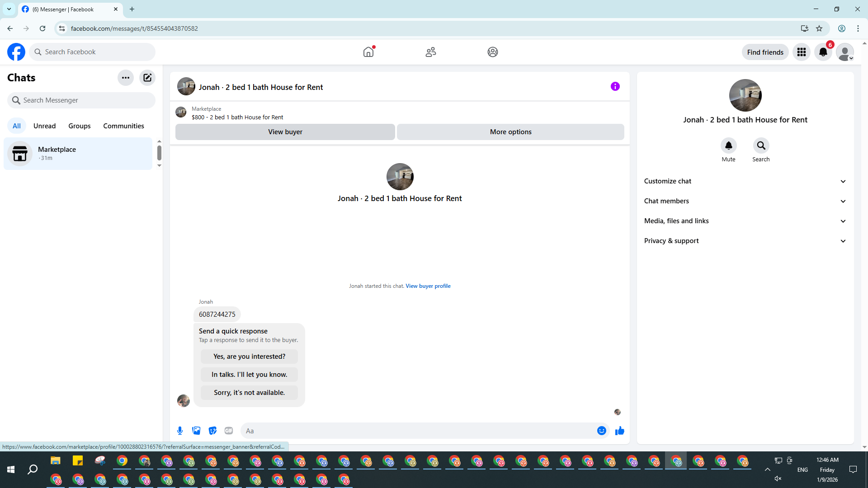
Task: Click the Search Messenger field
Action: [x=81, y=100]
